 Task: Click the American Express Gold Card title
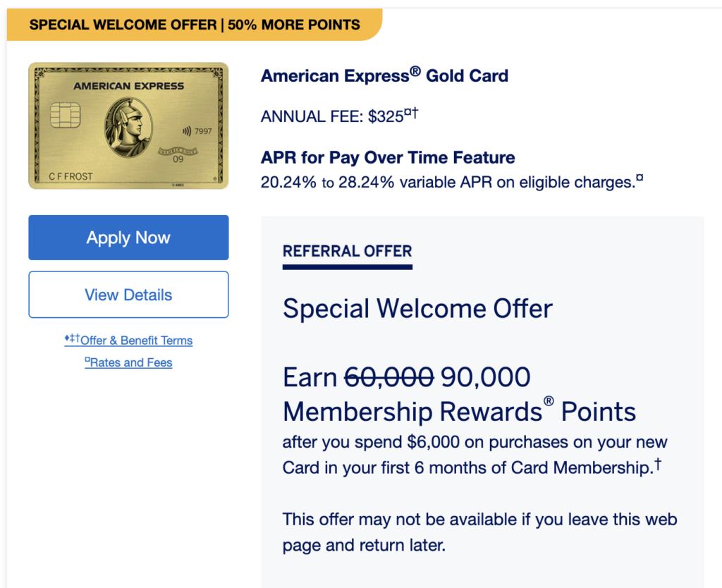click(384, 75)
